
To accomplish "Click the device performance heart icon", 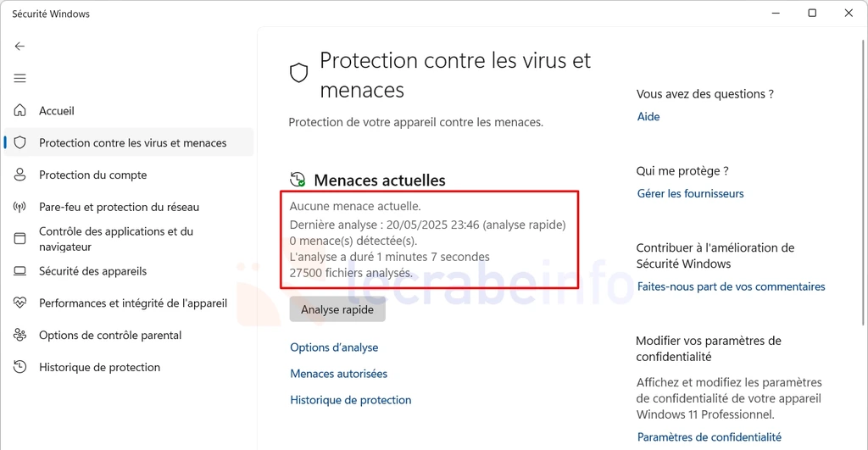I will (20, 303).
